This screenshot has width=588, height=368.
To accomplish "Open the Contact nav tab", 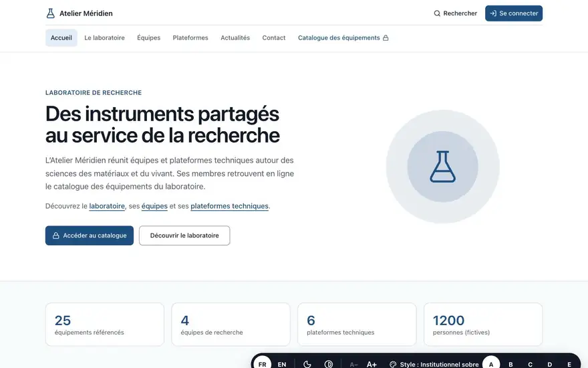I will pos(274,38).
